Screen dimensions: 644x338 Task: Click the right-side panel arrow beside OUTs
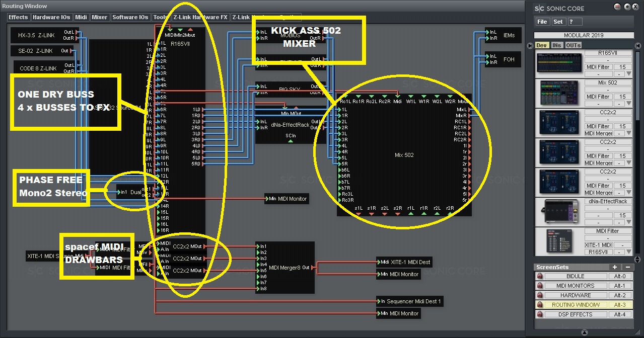coord(638,45)
